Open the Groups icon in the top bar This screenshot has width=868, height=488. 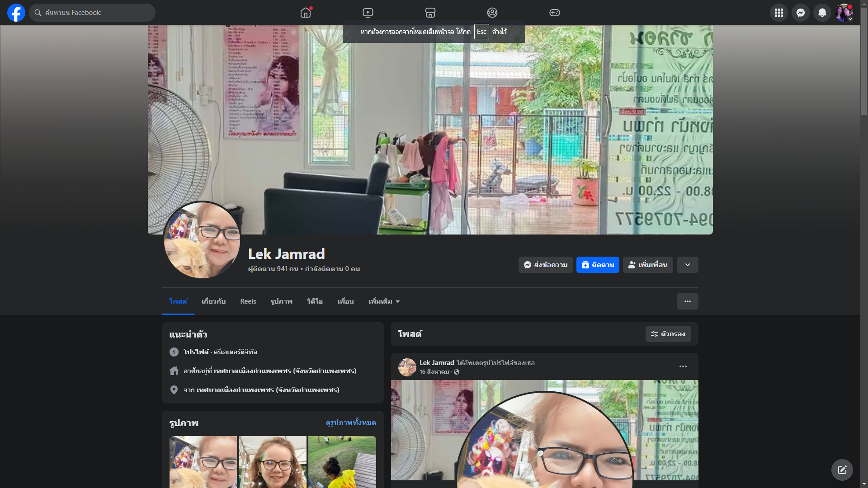[492, 13]
